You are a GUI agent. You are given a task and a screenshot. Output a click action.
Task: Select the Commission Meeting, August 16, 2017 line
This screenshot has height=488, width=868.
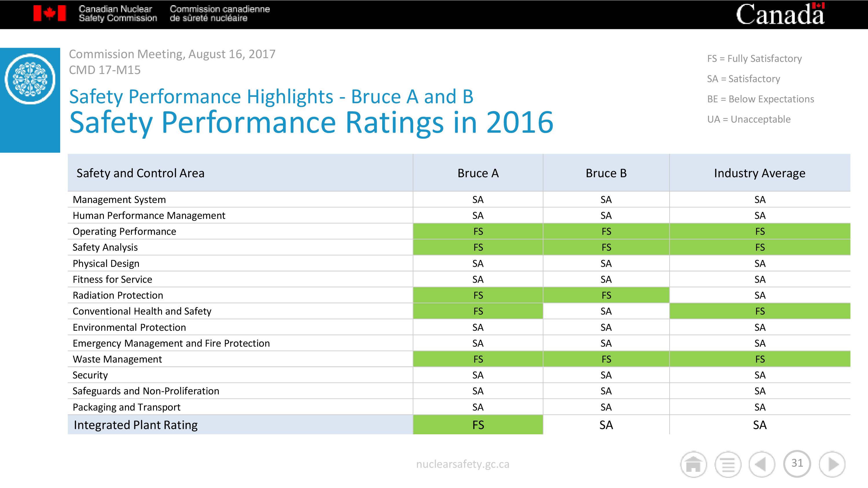[x=172, y=54]
